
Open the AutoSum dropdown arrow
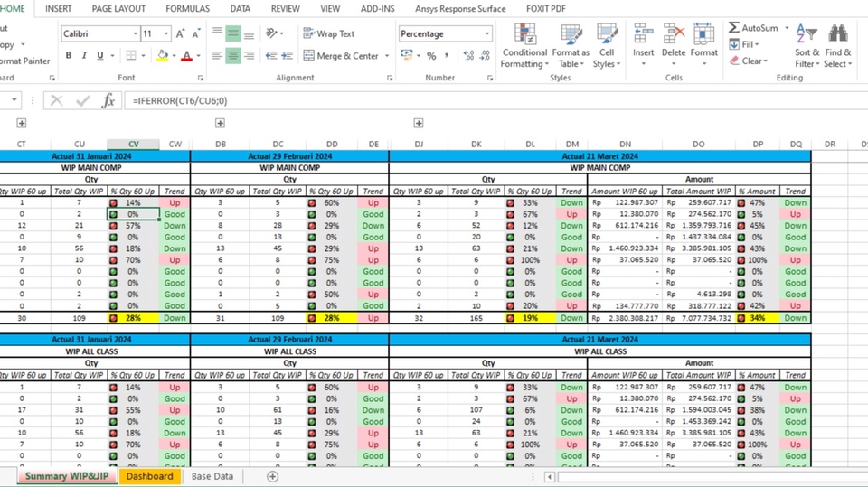click(787, 28)
